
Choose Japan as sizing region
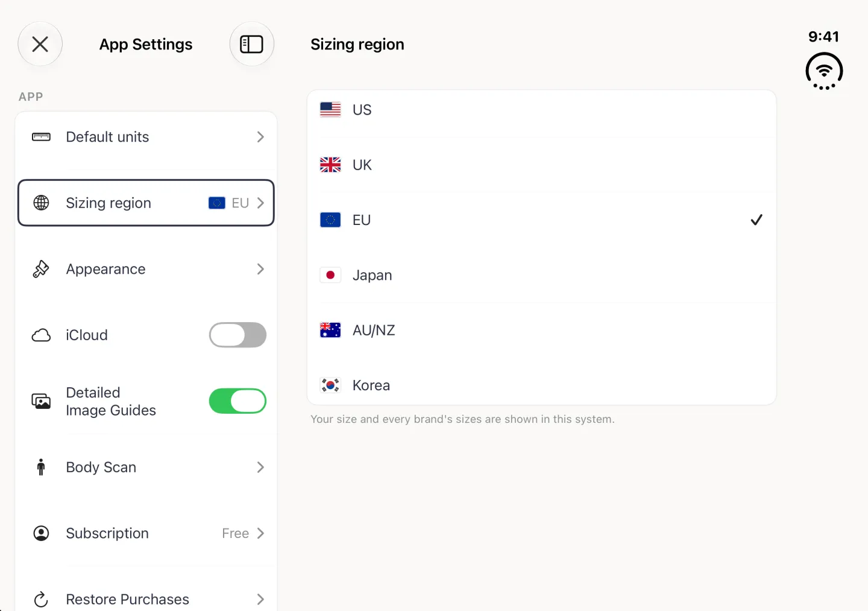click(542, 275)
